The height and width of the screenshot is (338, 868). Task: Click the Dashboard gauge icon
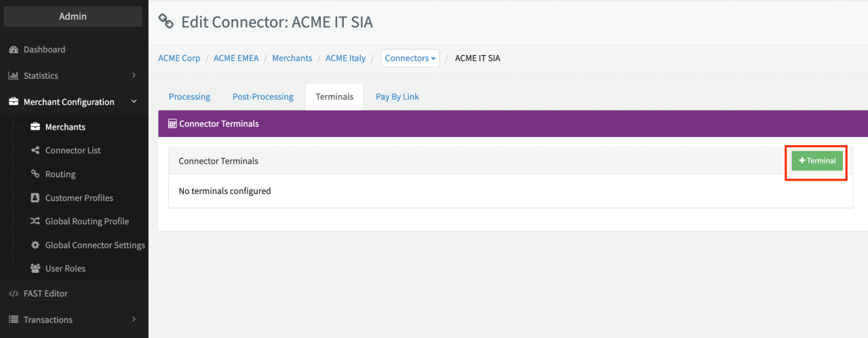click(x=13, y=50)
